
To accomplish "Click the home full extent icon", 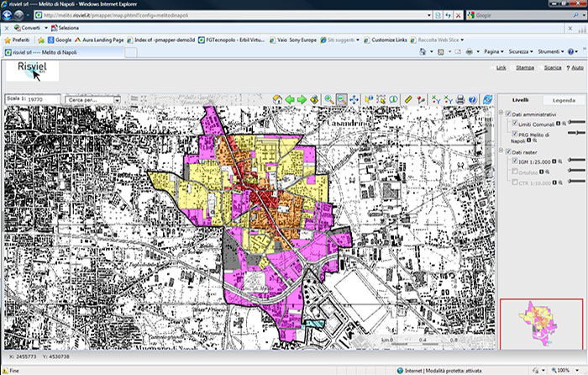I will (x=276, y=99).
